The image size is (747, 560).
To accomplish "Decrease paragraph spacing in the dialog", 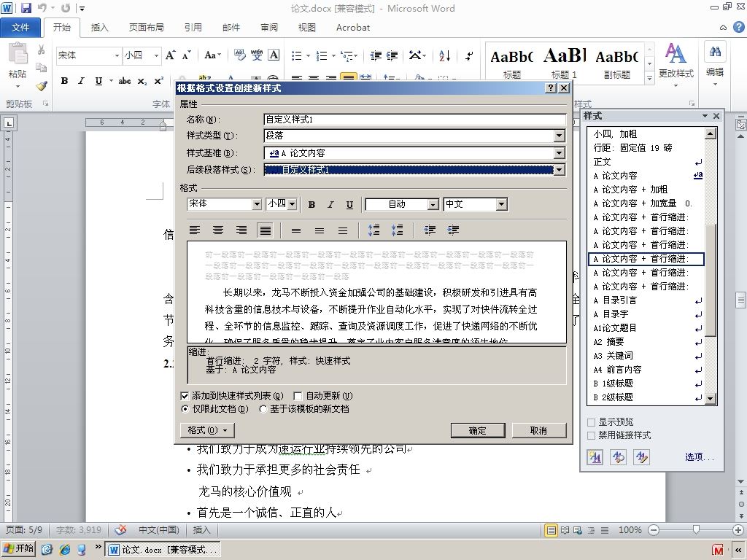I will [398, 230].
